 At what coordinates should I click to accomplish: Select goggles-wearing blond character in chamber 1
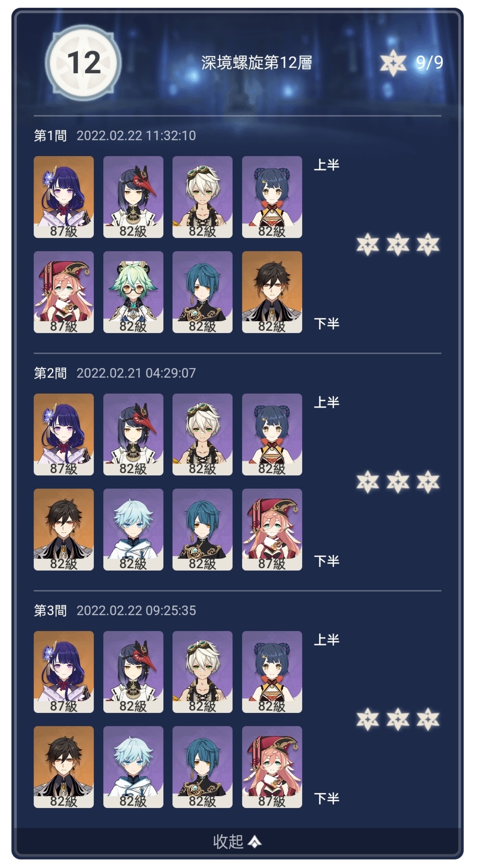(x=202, y=197)
